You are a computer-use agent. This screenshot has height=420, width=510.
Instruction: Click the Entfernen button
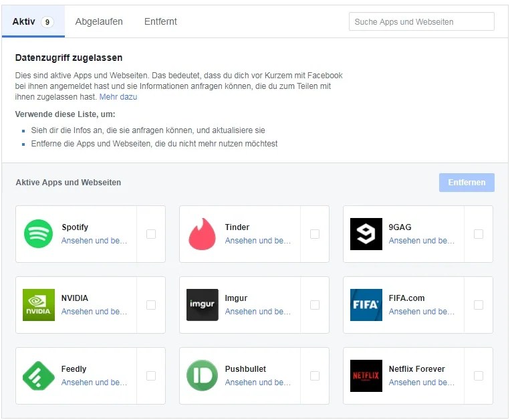(467, 183)
